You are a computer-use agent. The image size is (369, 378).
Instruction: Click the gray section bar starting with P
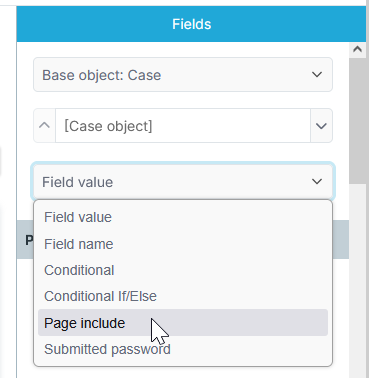pos(25,239)
